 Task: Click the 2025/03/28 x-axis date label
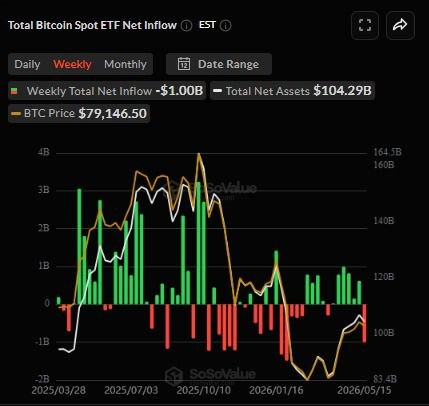point(59,390)
